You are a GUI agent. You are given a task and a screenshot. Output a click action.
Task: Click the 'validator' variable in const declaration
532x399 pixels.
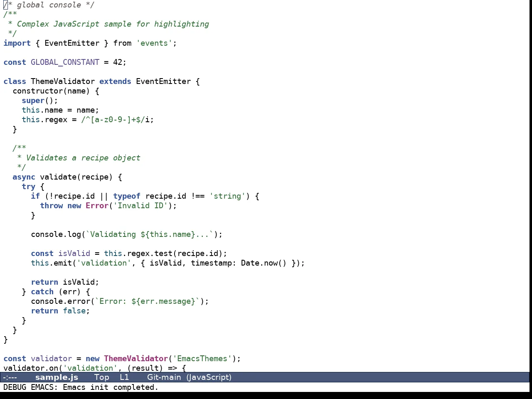(x=51, y=359)
